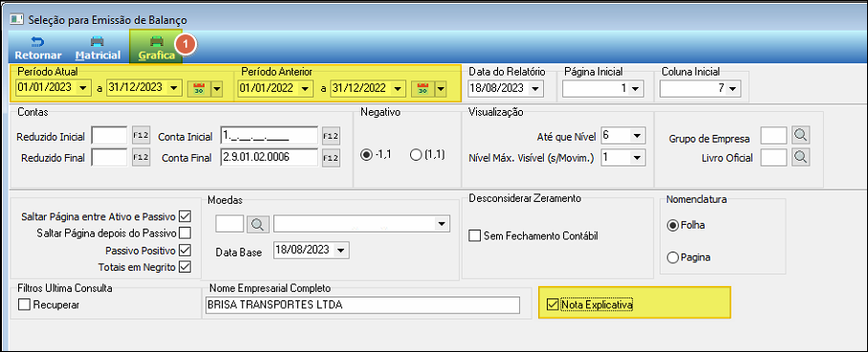The image size is (868, 352).
Task: Open the 31/12/2023 end date dropdown
Action: (174, 88)
